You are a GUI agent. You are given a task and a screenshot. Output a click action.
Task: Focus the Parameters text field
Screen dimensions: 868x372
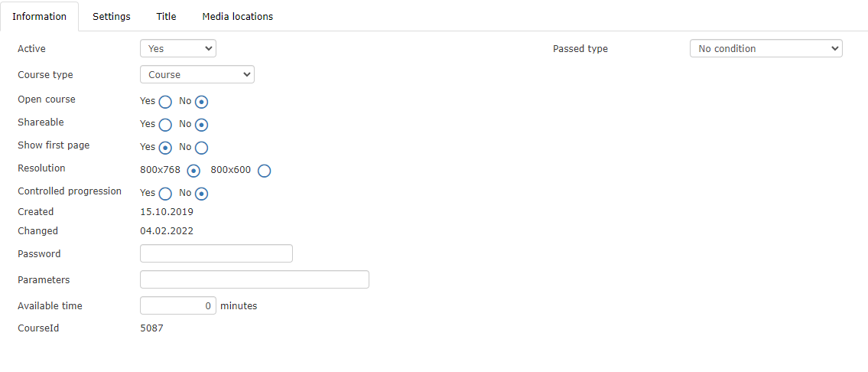(255, 279)
